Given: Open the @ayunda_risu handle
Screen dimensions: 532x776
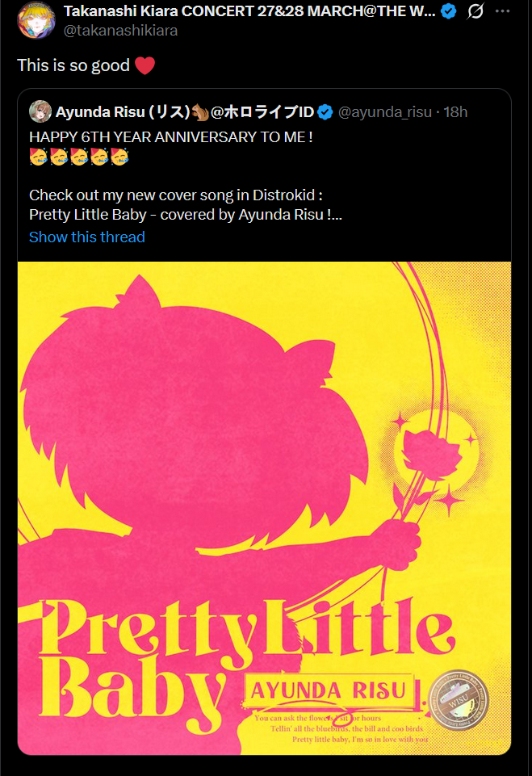Looking at the screenshot, I should tap(385, 112).
